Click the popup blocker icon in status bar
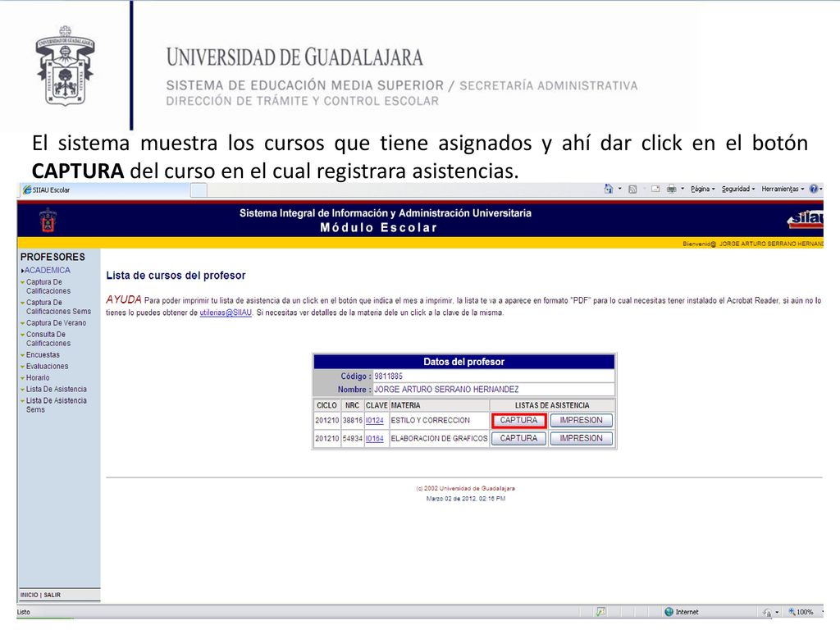The image size is (840, 630). [x=601, y=612]
